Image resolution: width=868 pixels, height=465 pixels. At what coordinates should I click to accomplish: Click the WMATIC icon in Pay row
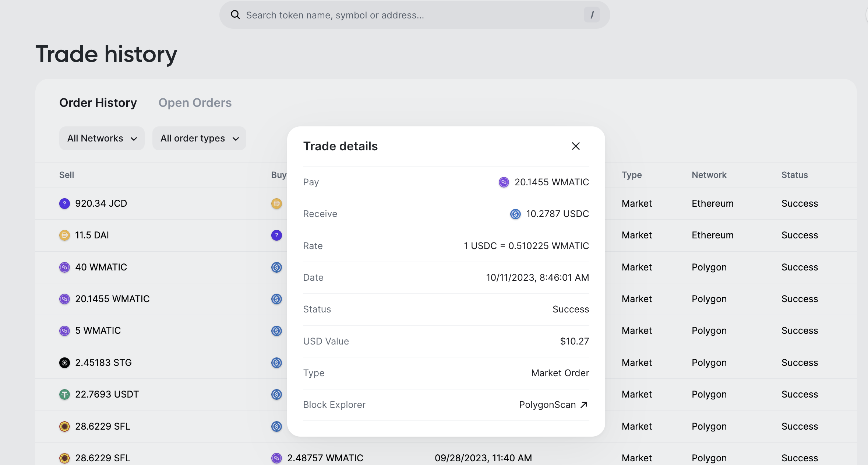(x=504, y=182)
